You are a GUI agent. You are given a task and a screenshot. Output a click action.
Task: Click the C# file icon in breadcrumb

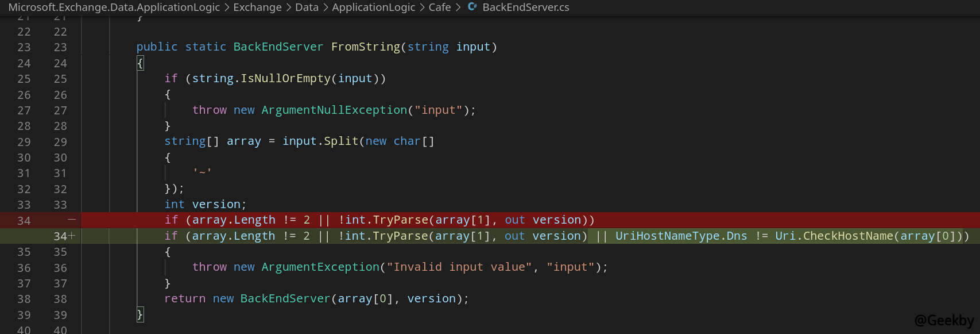pyautogui.click(x=472, y=7)
